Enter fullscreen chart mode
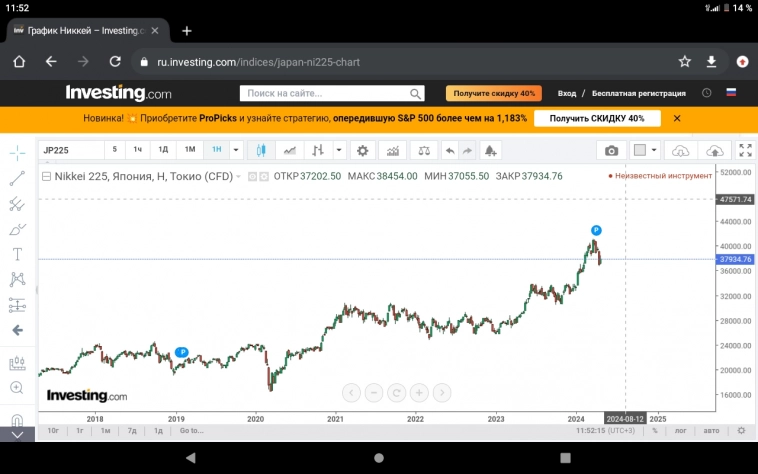Image resolution: width=758 pixels, height=474 pixels. tap(744, 150)
